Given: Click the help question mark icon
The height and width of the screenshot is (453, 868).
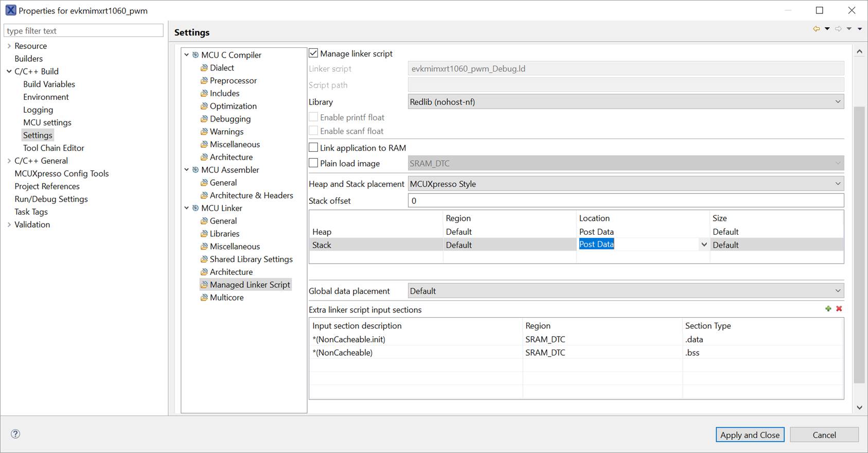Looking at the screenshot, I should click(16, 434).
